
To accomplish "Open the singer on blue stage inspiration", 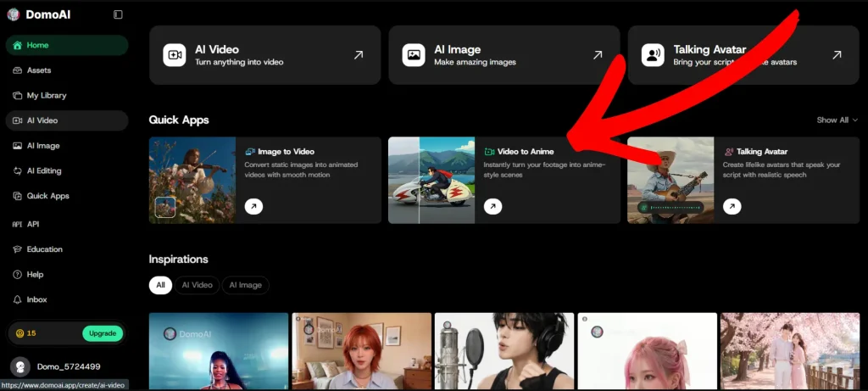I will [x=219, y=351].
